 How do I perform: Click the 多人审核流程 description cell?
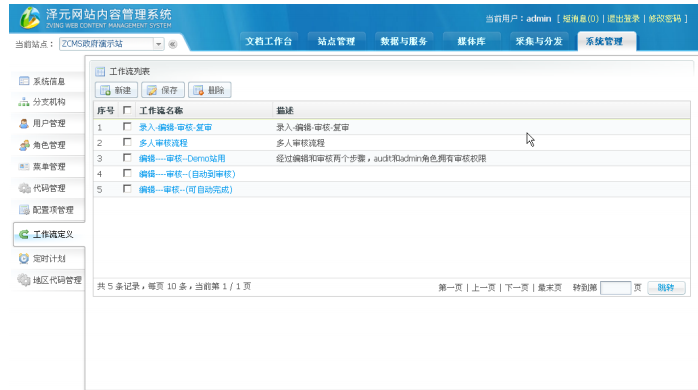300,143
